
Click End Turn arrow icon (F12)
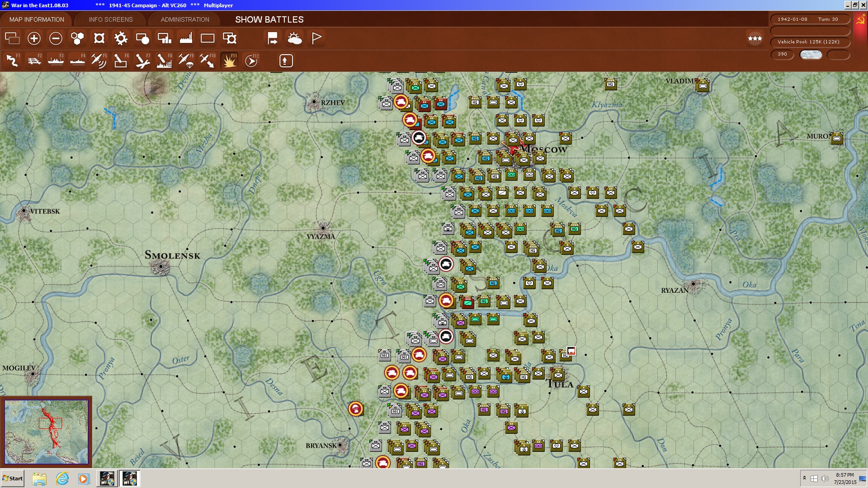(x=251, y=61)
